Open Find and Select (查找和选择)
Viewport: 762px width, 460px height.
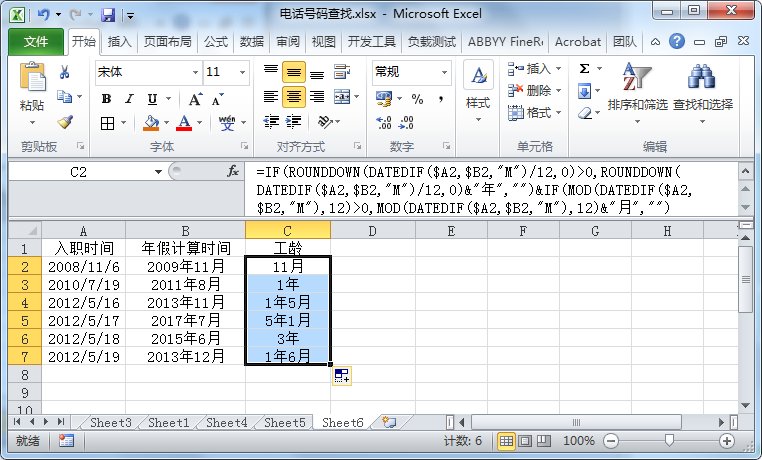point(702,92)
